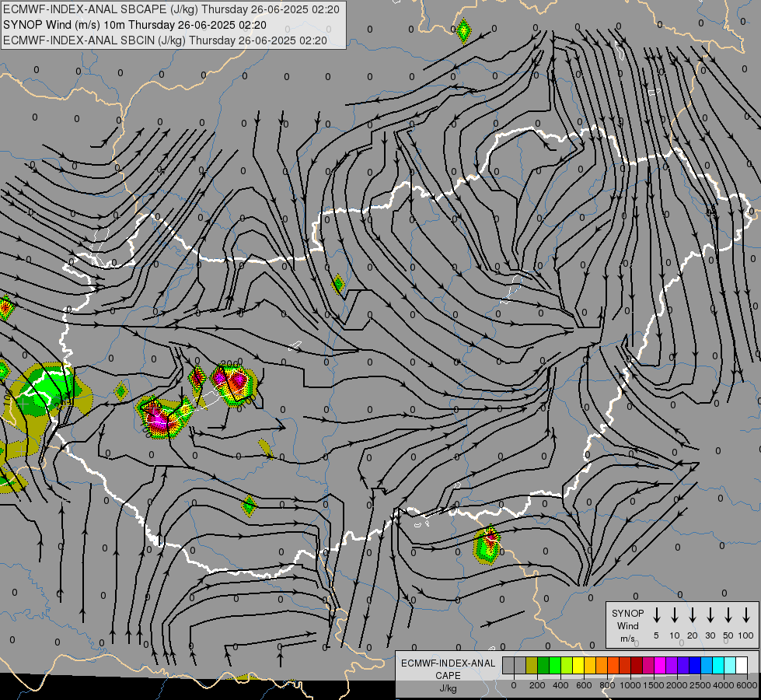Screen dimensions: 761x700
Task: Select the olive CAPE legend swatch
Action: point(532,665)
